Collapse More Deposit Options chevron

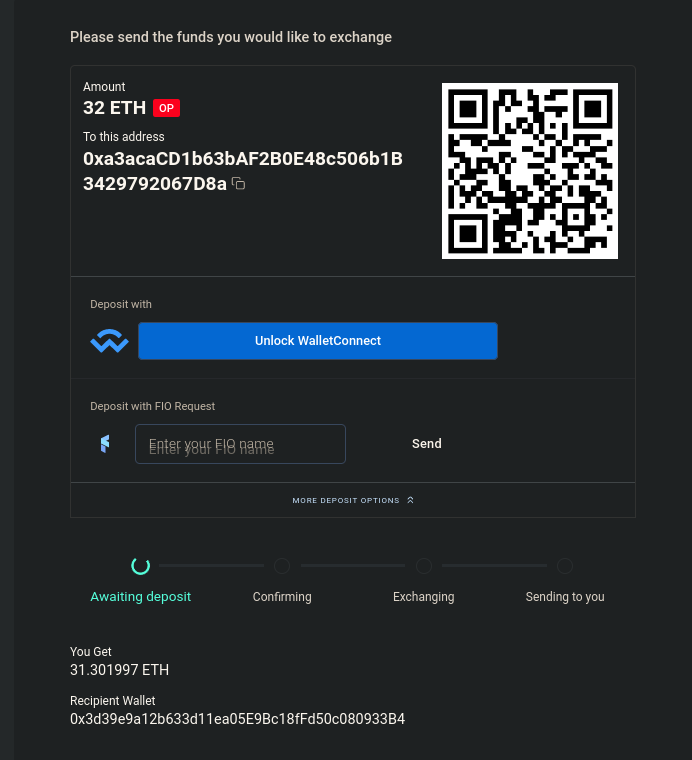point(410,500)
